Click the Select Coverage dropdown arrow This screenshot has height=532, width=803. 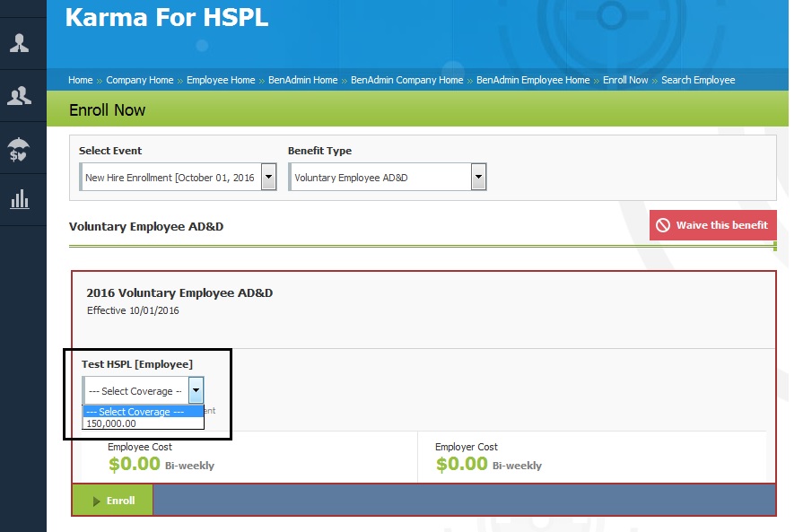(196, 391)
